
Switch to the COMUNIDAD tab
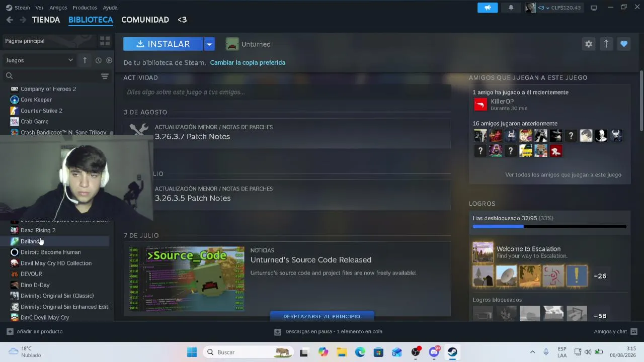pos(145,20)
